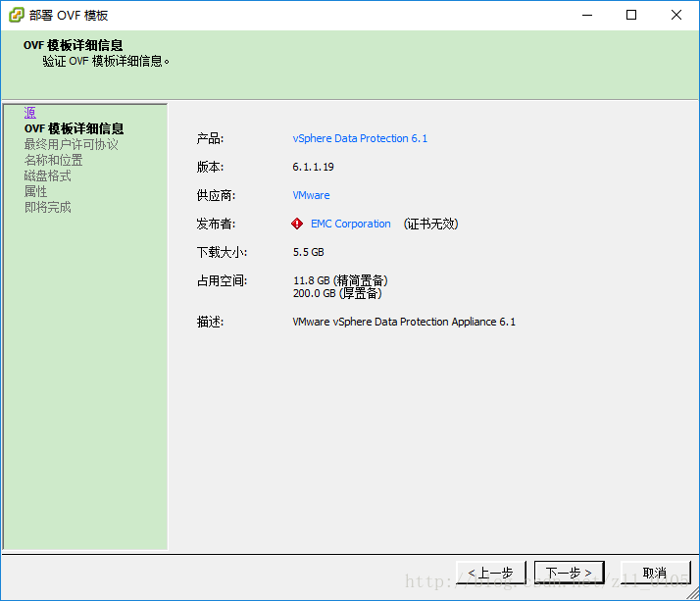Click version value 6.1.1.19
The height and width of the screenshot is (601, 700).
(x=313, y=167)
